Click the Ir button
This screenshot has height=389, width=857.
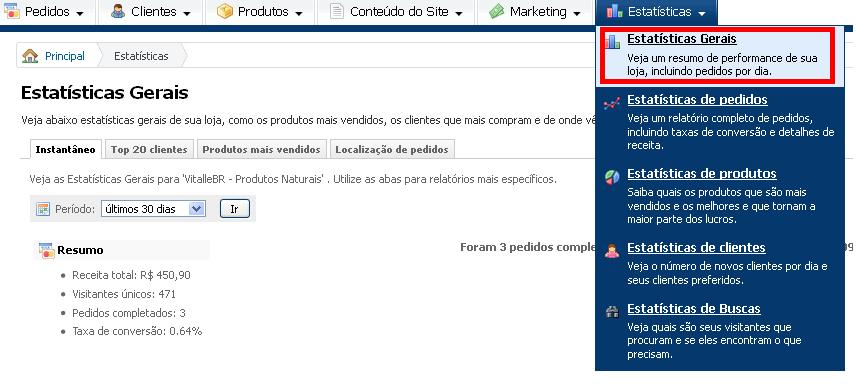point(234,209)
